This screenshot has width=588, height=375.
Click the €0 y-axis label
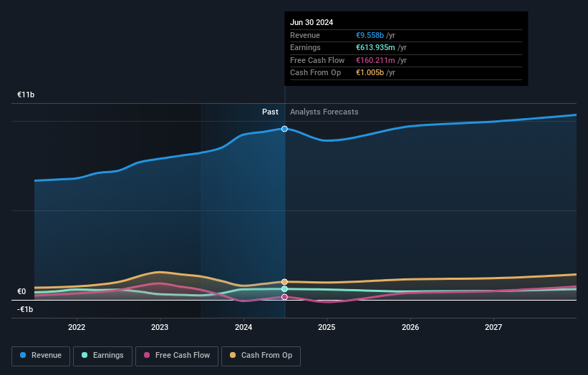(21, 291)
